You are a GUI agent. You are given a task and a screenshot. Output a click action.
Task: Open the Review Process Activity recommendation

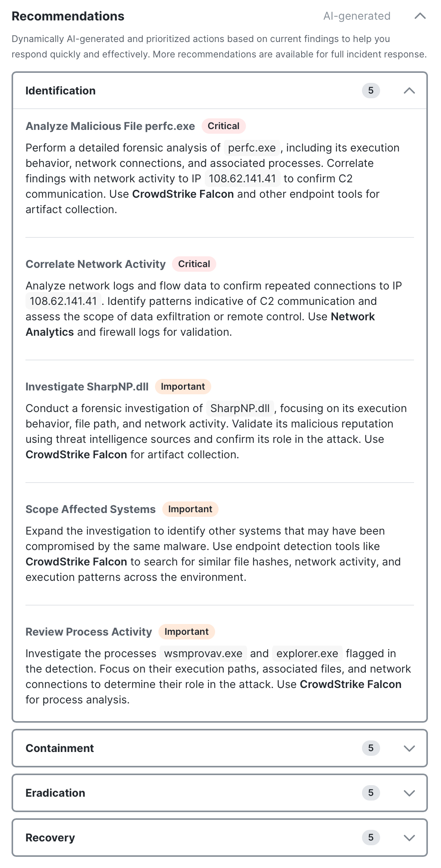[x=89, y=632]
